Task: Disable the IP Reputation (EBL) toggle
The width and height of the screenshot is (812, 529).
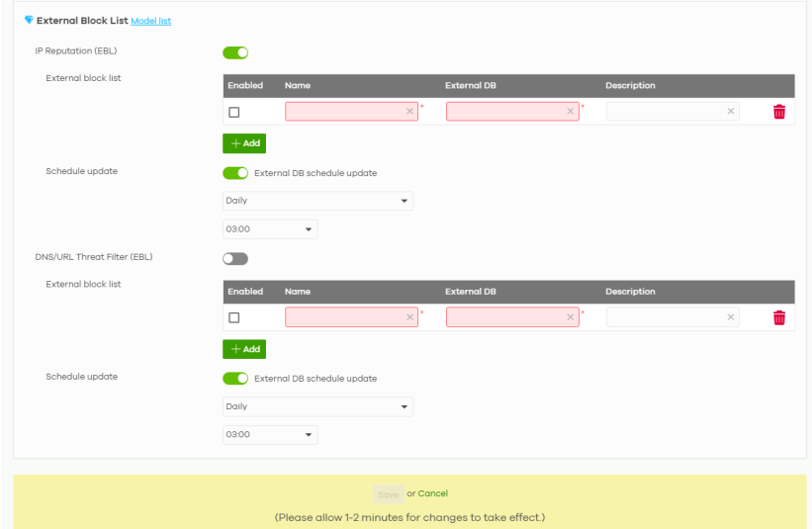Action: pos(235,52)
